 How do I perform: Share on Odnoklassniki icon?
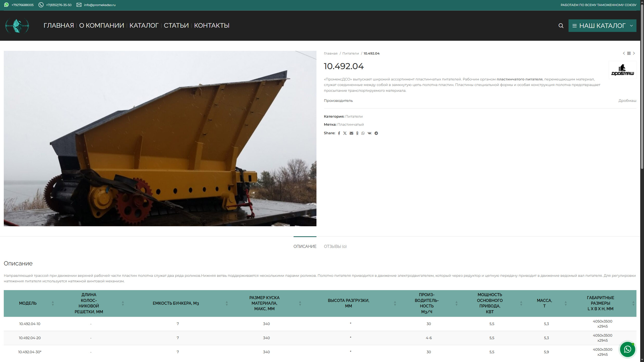[357, 133]
